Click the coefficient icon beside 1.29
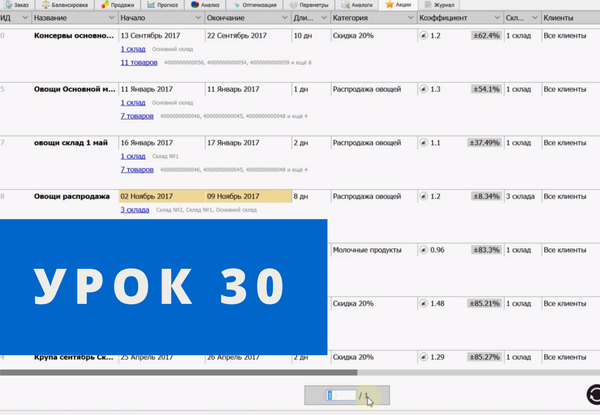Viewport: 600px width, 415px height. click(424, 357)
